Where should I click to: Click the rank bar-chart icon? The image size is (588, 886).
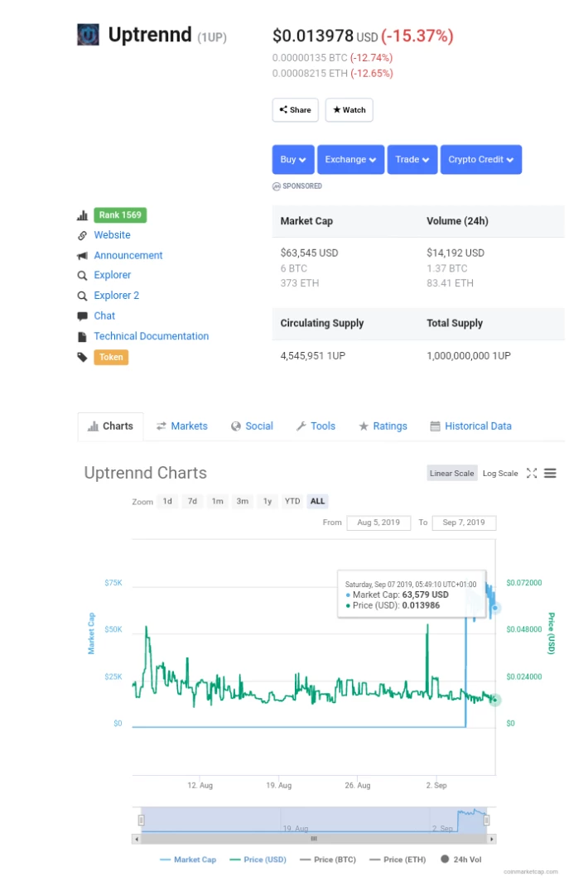click(x=83, y=215)
